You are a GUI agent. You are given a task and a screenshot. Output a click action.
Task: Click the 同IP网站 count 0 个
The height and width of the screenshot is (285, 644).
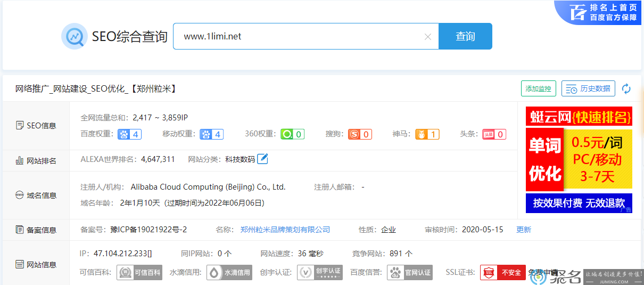pyautogui.click(x=225, y=254)
